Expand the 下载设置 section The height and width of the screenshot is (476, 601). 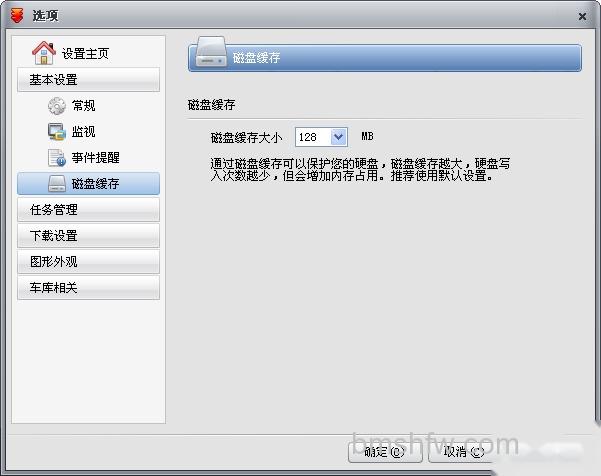point(89,236)
